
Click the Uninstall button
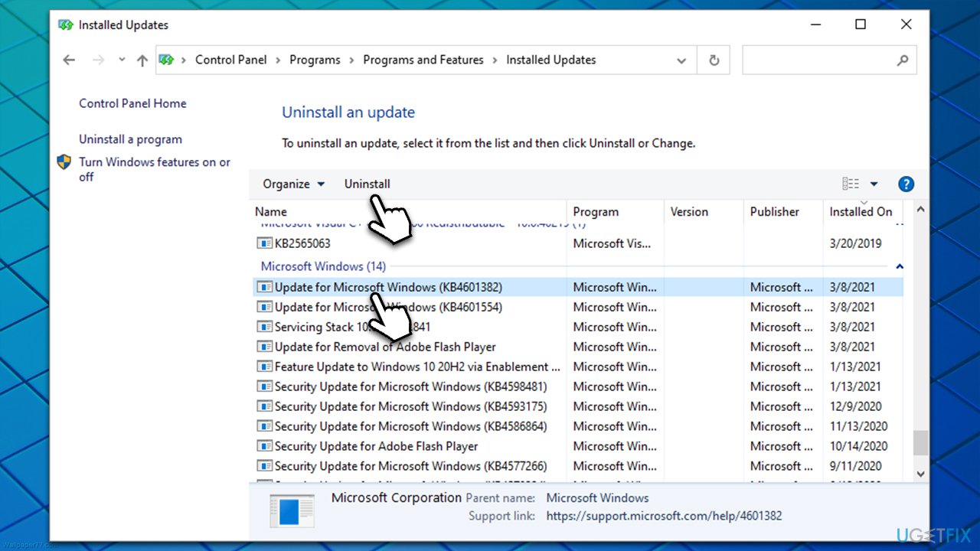[x=367, y=184]
